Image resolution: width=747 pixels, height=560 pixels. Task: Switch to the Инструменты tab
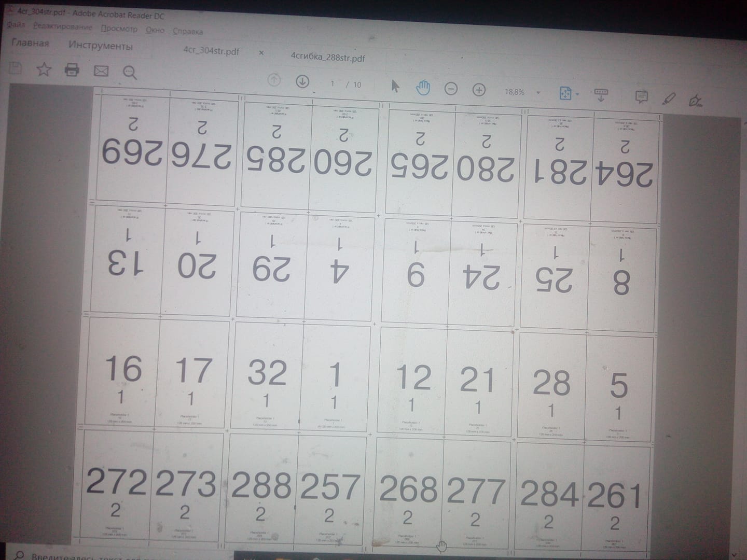pyautogui.click(x=101, y=46)
